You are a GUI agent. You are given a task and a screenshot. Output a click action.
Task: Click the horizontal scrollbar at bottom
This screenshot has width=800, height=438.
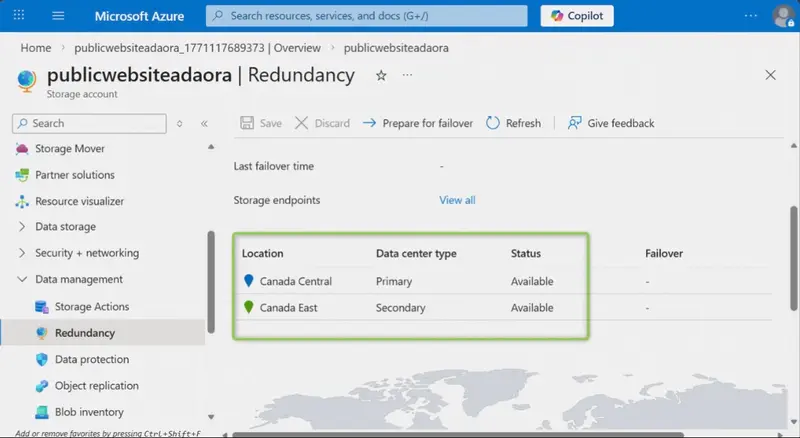click(x=458, y=435)
